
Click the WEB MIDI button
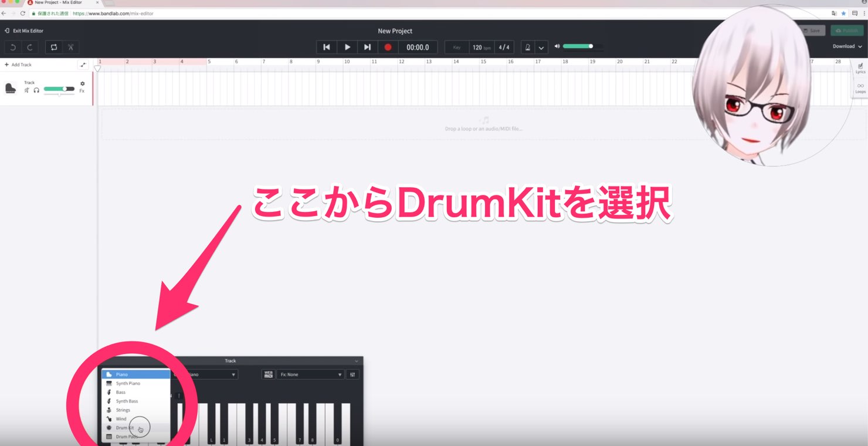point(269,374)
